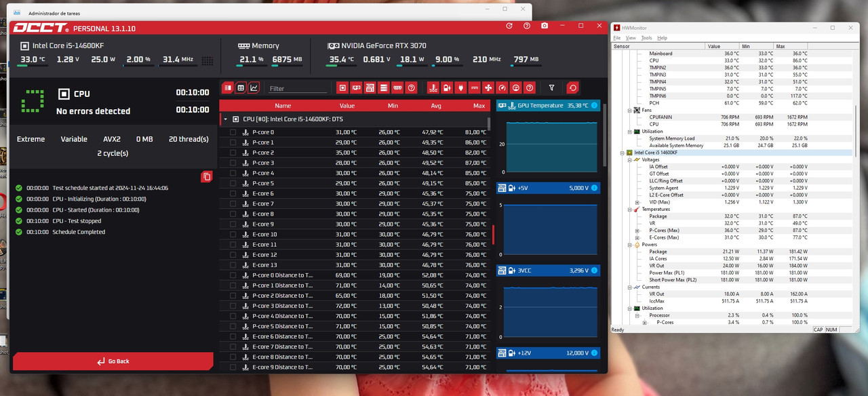
Task: Open OCCT screenshot camera icon
Action: (x=545, y=26)
